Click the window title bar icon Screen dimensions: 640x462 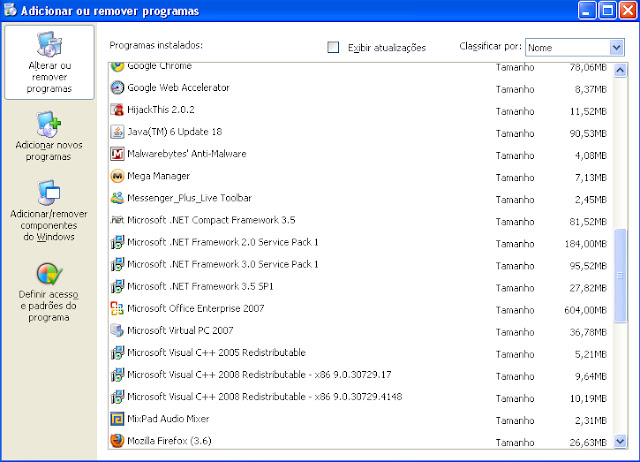coord(10,10)
